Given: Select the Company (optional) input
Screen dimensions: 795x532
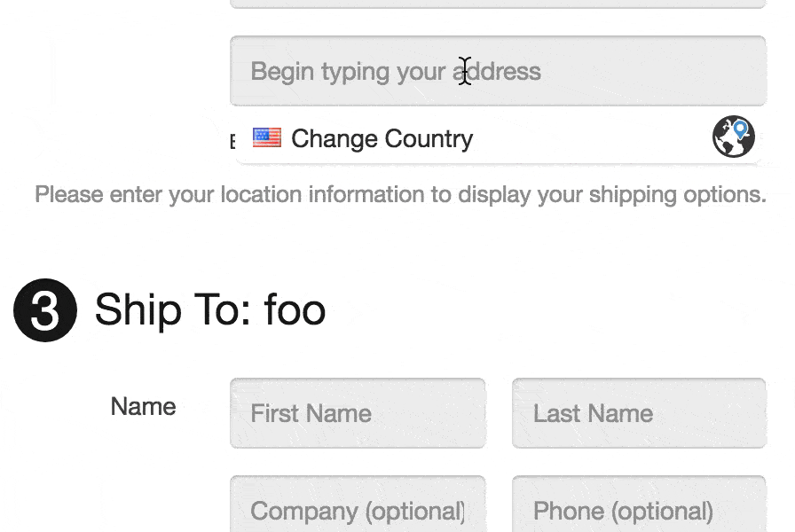Looking at the screenshot, I should (358, 505).
